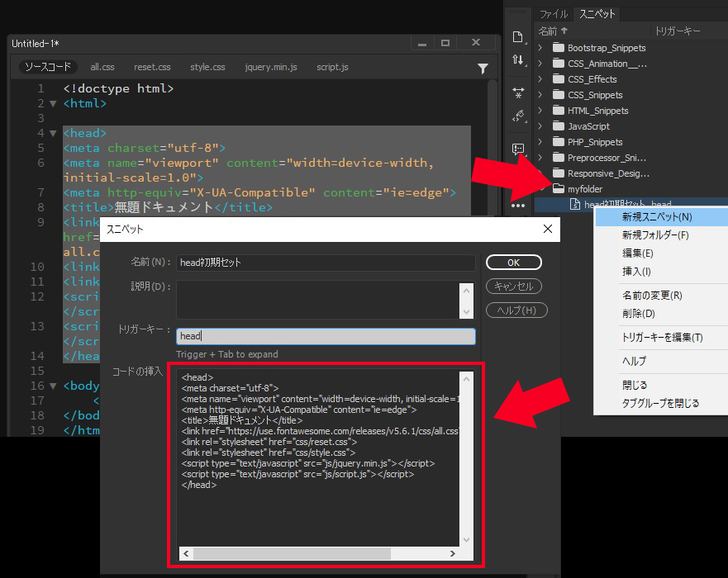Collapse the html tag at line 2

[53, 103]
